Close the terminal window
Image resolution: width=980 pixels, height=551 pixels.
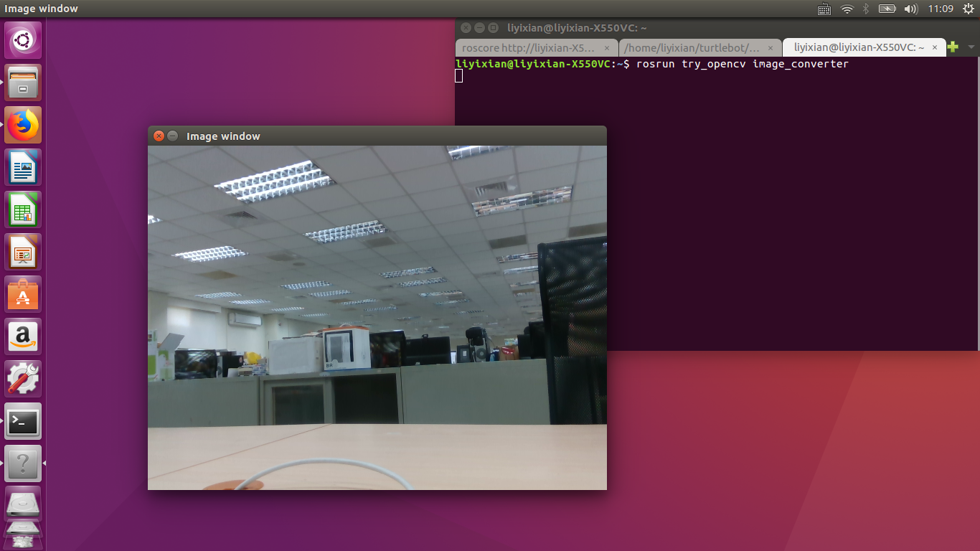coord(466,28)
